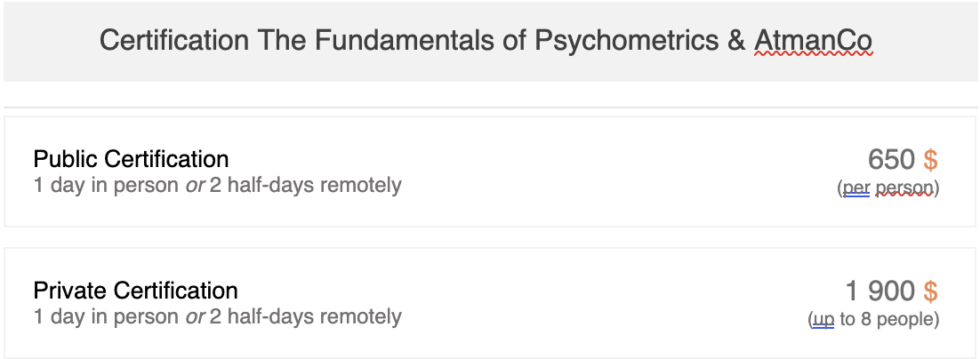The width and height of the screenshot is (980, 359).
Task: Click the 'to 8 people' text
Action: pos(887,320)
